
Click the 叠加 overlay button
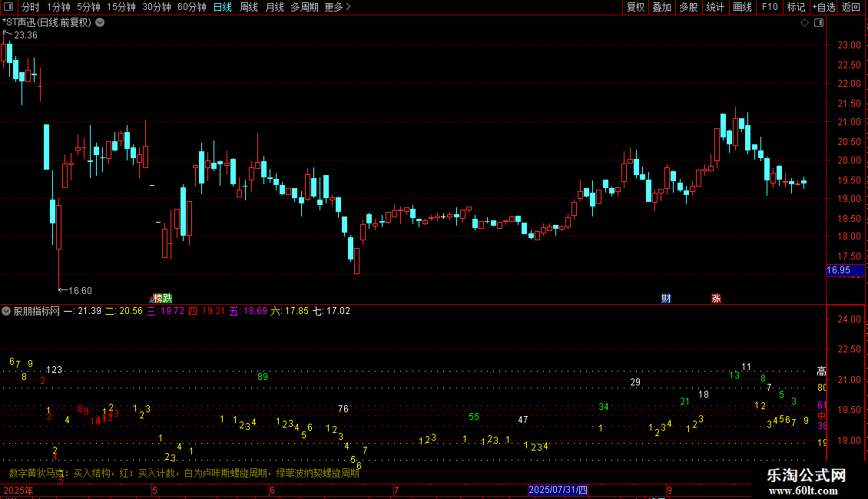click(662, 7)
